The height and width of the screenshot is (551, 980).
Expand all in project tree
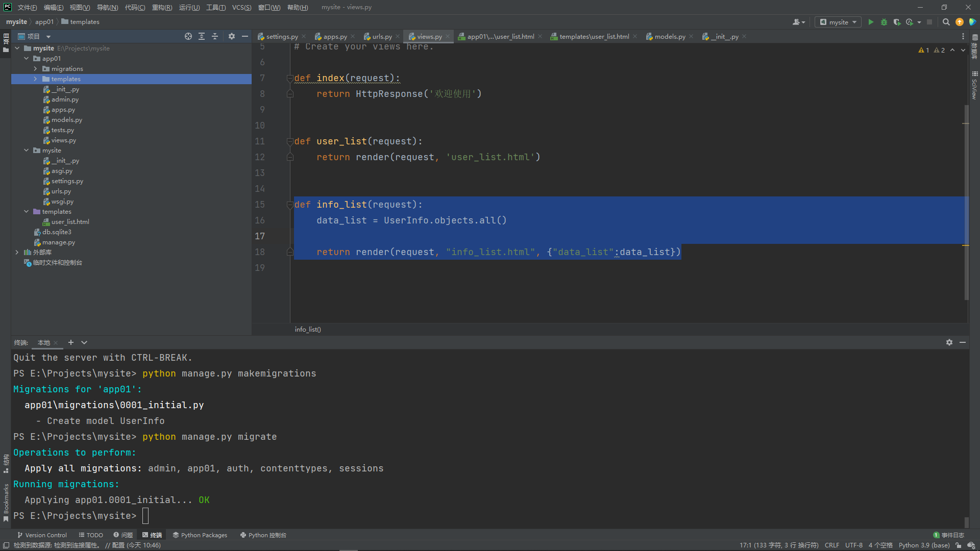pyautogui.click(x=202, y=36)
